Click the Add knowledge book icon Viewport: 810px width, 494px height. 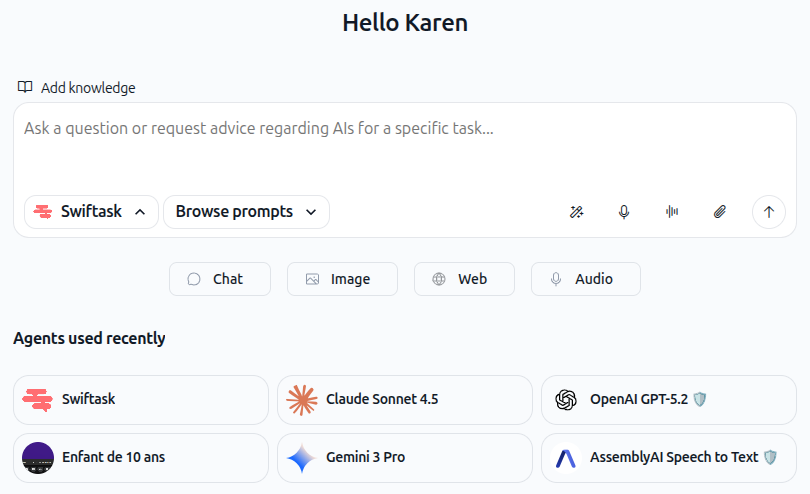click(x=25, y=87)
